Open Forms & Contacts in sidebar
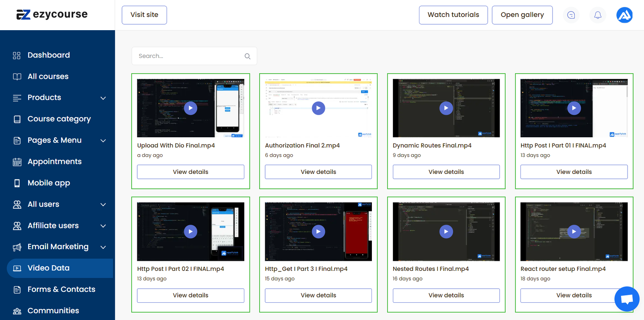Image resolution: width=644 pixels, height=320 pixels. pos(61,289)
